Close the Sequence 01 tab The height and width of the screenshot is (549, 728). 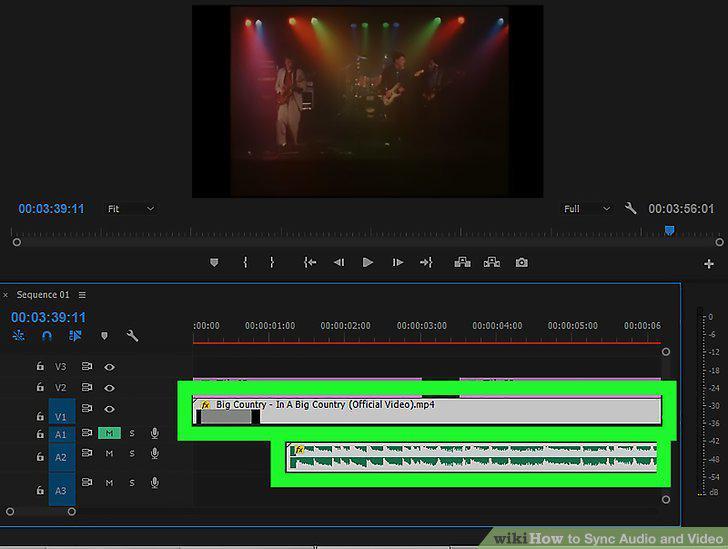point(5,295)
